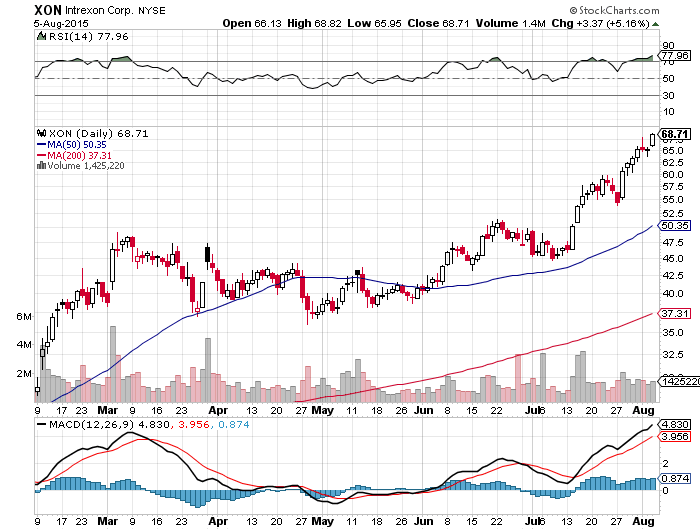
Task: Click the 2M volume axis label
Action: [24, 374]
